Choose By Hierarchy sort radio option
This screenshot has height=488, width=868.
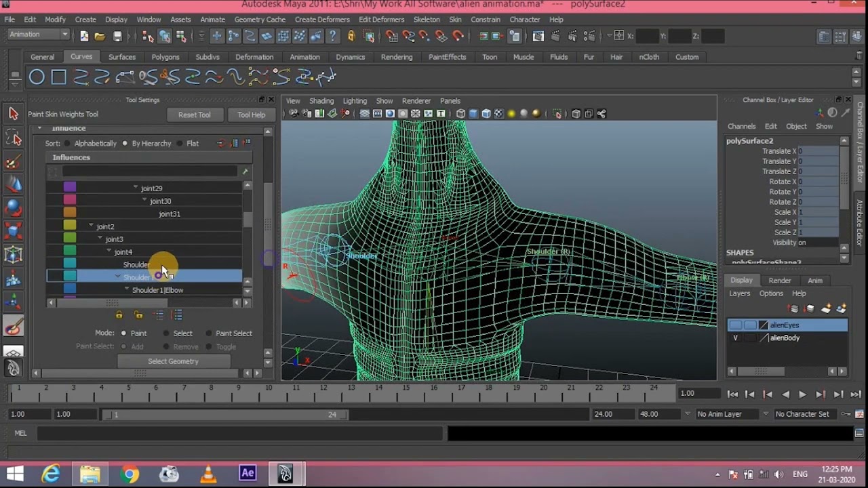pos(125,144)
